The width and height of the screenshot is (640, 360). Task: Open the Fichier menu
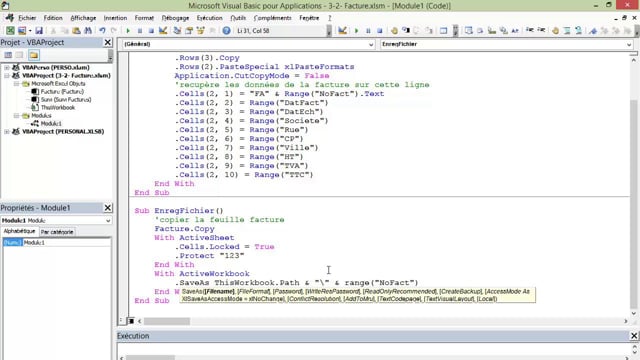click(x=27, y=18)
